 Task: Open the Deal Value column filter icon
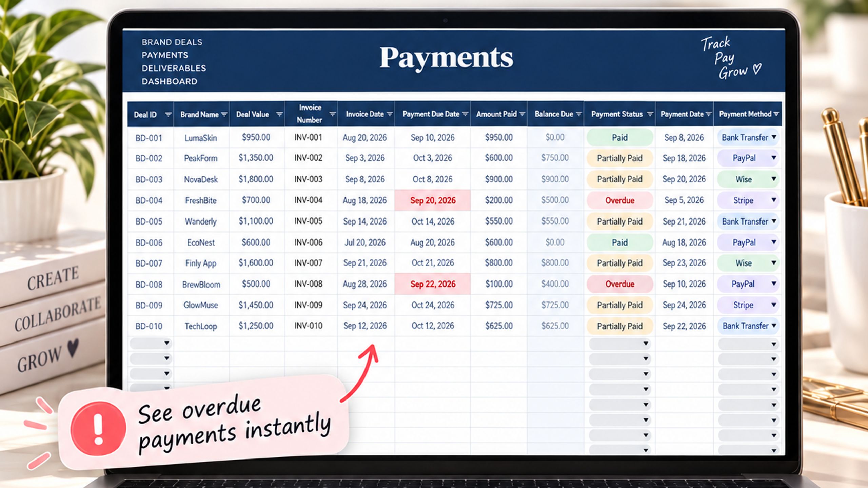[x=279, y=114]
